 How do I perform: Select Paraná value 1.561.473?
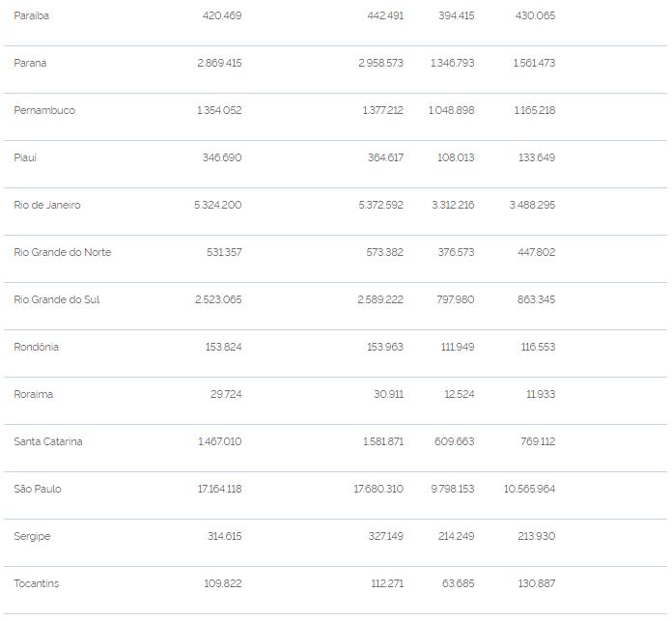pos(534,63)
